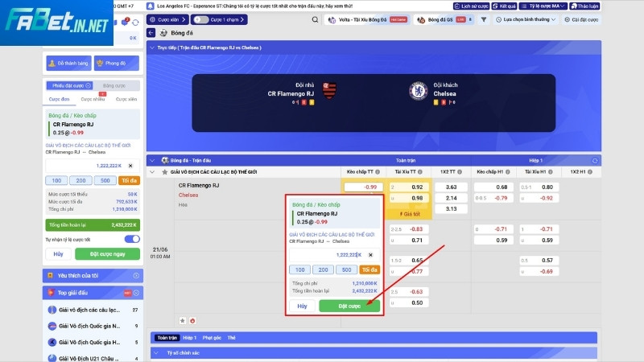Click info icon beside Kèo chấp H1
Image resolution: width=644 pixels, height=362 pixels.
[x=508, y=172]
